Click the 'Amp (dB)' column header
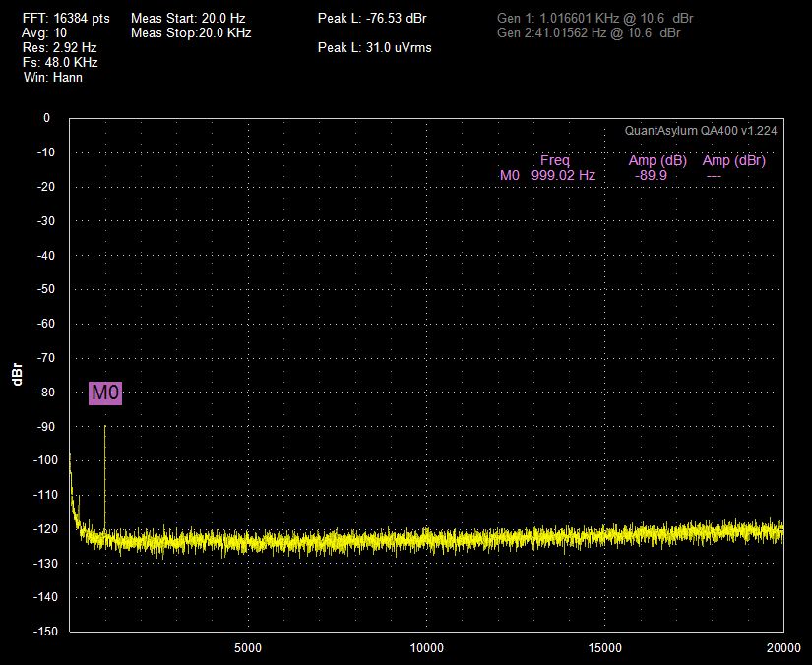812x665 pixels. (x=657, y=161)
